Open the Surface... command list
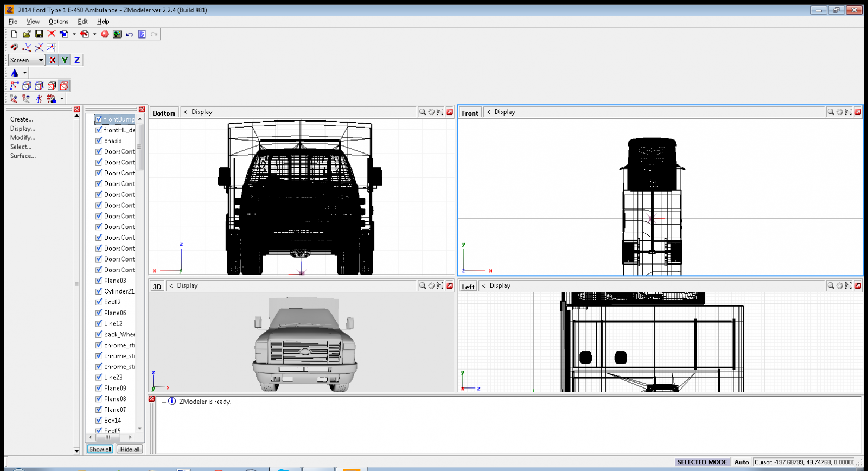The width and height of the screenshot is (868, 471). (23, 156)
